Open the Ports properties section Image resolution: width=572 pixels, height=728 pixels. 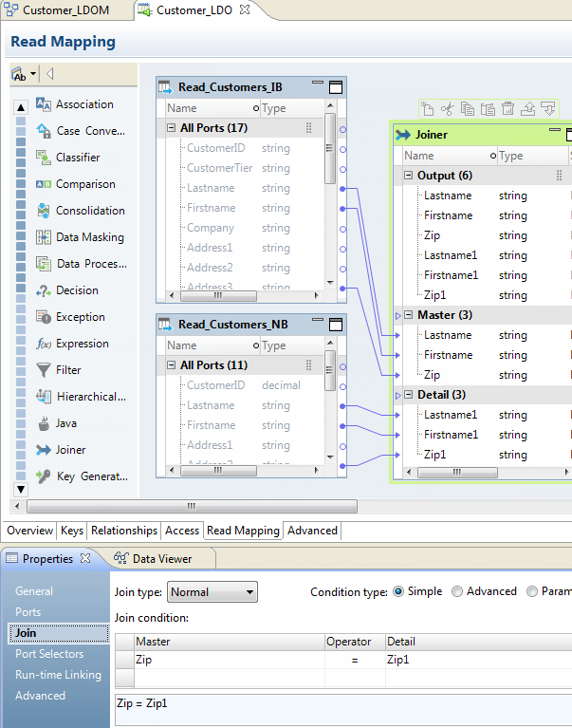[28, 612]
